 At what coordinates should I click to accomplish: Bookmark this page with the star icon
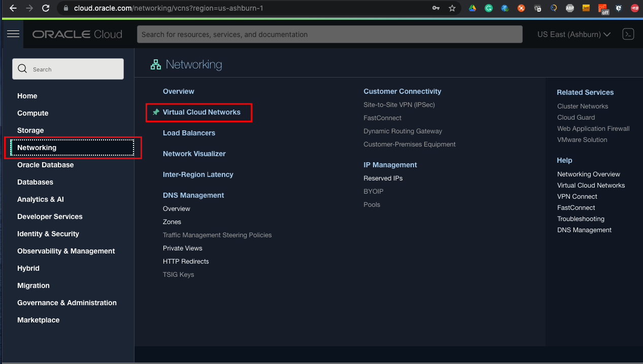coord(452,8)
